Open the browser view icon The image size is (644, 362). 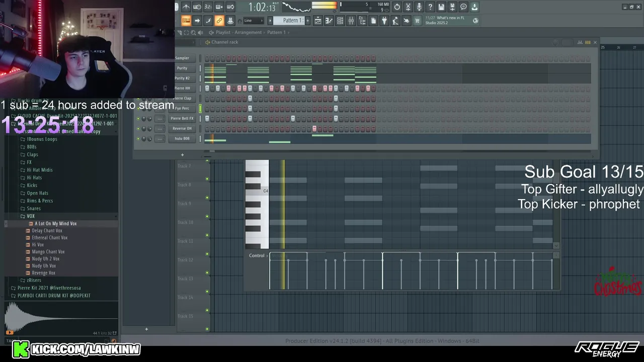click(362, 21)
